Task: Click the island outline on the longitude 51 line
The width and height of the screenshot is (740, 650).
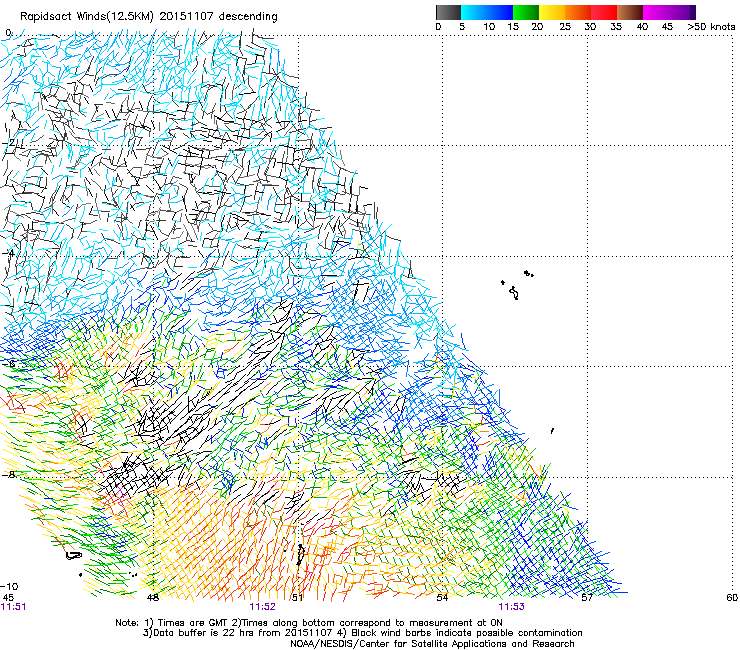Action: click(300, 555)
